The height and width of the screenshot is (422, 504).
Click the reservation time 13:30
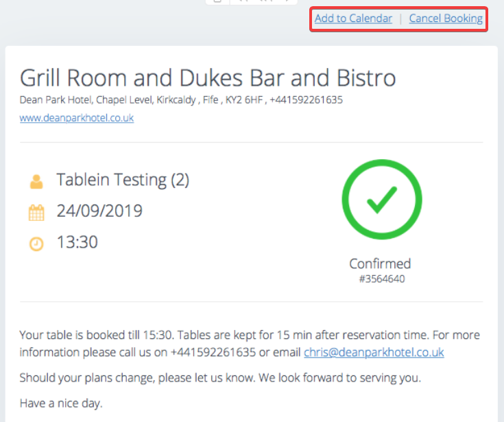tap(77, 242)
